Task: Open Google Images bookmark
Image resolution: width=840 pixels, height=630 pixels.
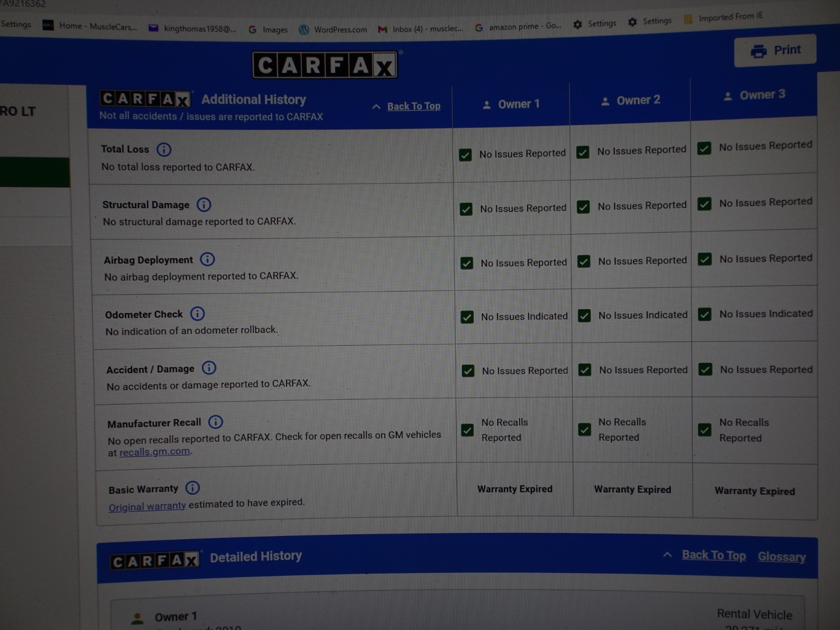Action: 268,30
